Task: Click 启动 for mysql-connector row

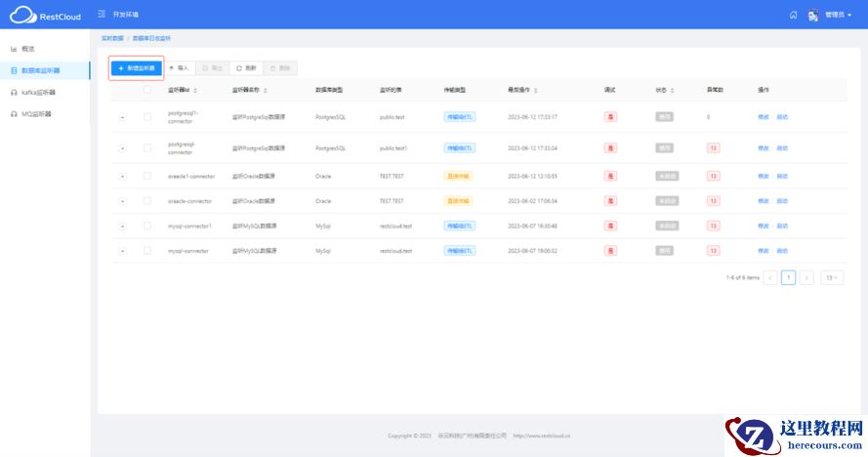Action: [782, 250]
